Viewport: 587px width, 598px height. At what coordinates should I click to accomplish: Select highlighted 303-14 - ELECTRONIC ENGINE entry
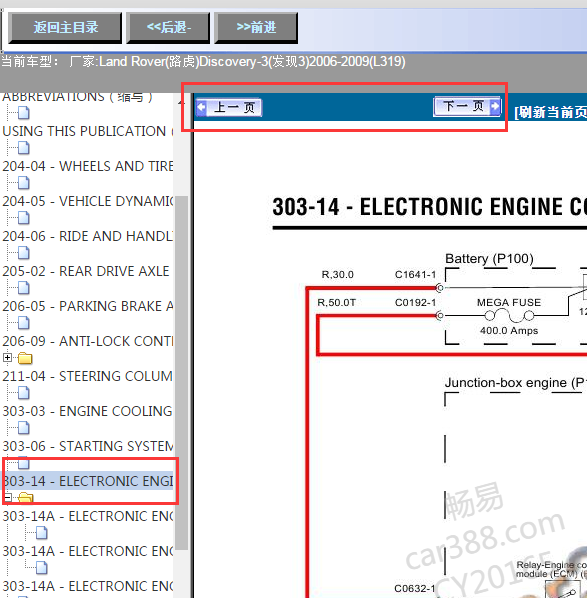tap(87, 481)
